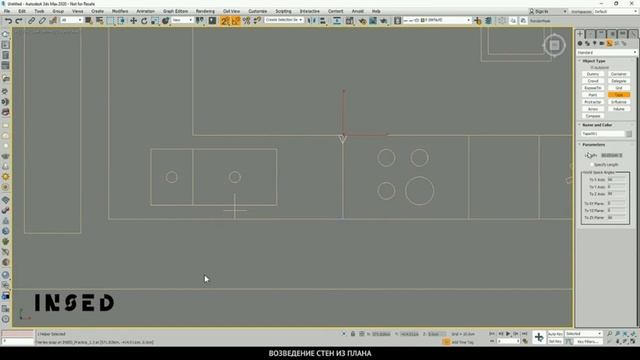Open the File menu
The image size is (640, 360).
point(7,11)
